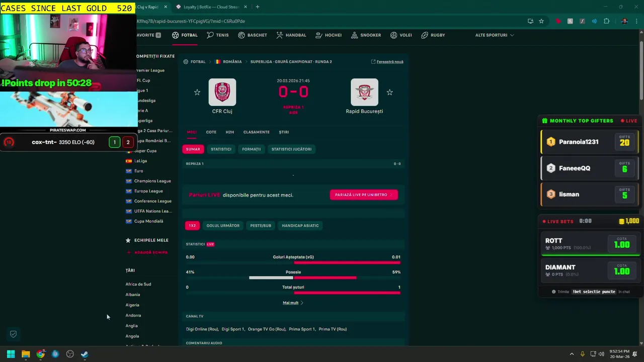
Task: Open File Explorer from the taskbar
Action: click(x=26, y=354)
